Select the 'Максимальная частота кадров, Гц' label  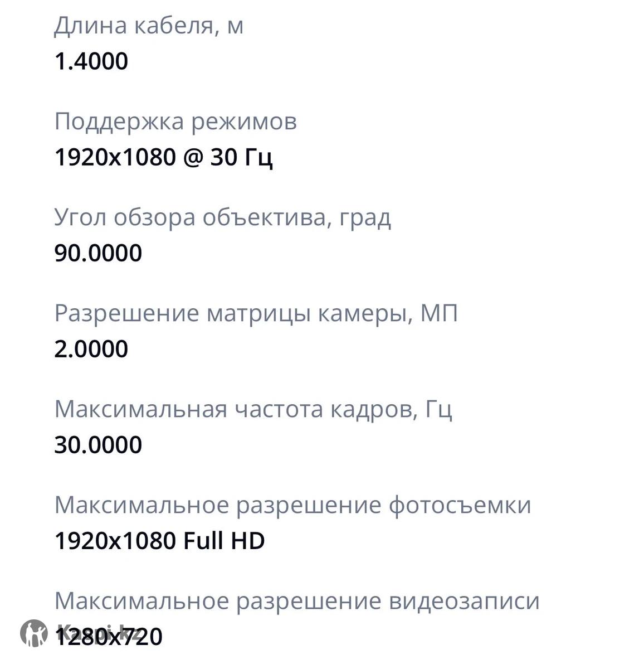tap(253, 409)
